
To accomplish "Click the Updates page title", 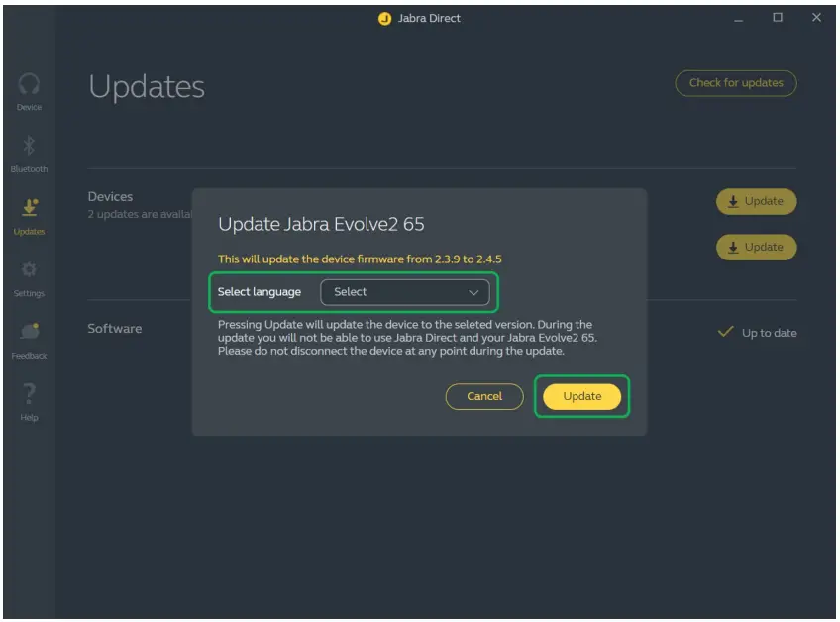I will click(x=147, y=87).
